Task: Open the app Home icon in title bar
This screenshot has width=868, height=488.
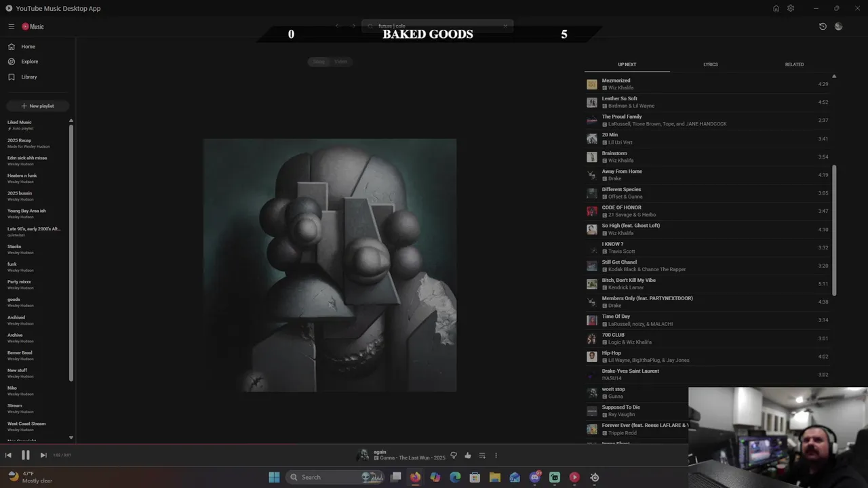Action: (x=776, y=8)
